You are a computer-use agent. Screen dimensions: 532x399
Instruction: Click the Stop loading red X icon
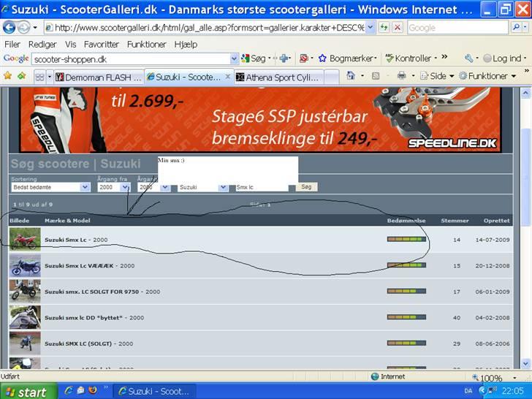pyautogui.click(x=397, y=27)
